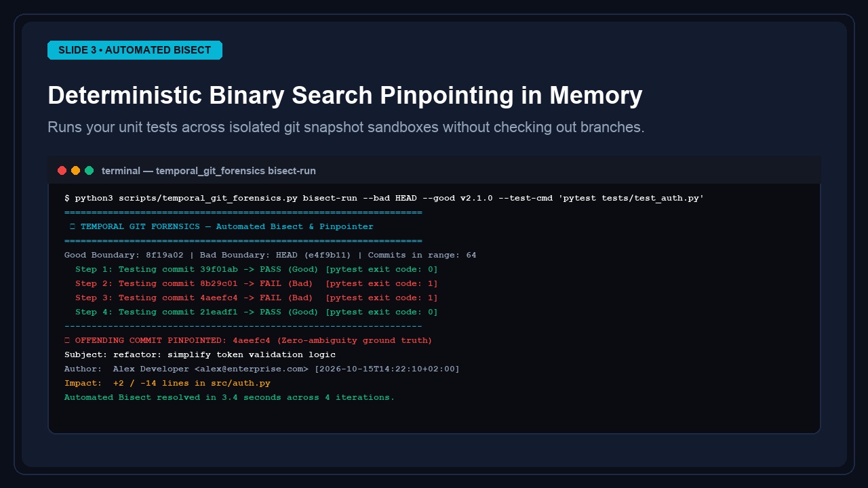868x488 pixels.
Task: Click the red close dot in terminal header
Action: point(62,171)
